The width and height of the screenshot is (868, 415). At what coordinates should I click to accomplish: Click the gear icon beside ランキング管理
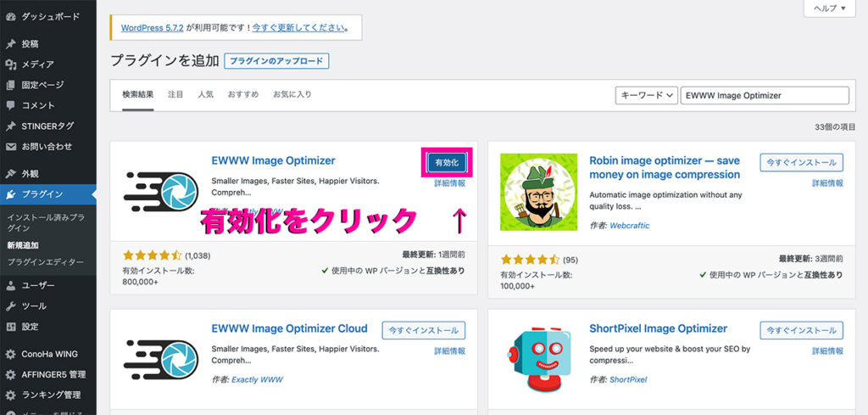[x=10, y=395]
